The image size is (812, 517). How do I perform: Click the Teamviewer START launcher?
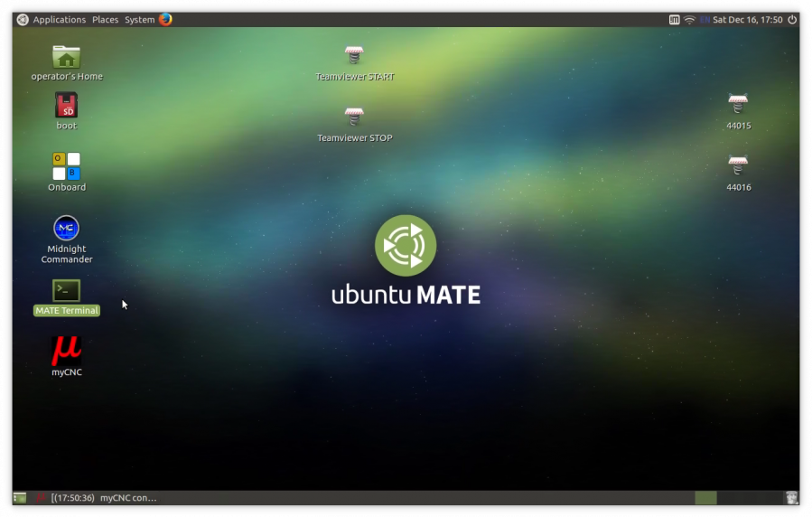354,56
